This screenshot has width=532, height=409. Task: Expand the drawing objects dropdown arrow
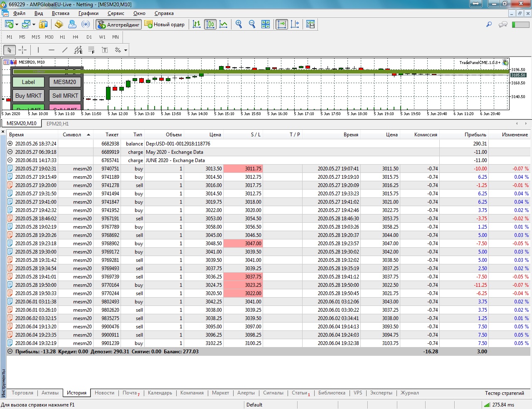point(126,51)
